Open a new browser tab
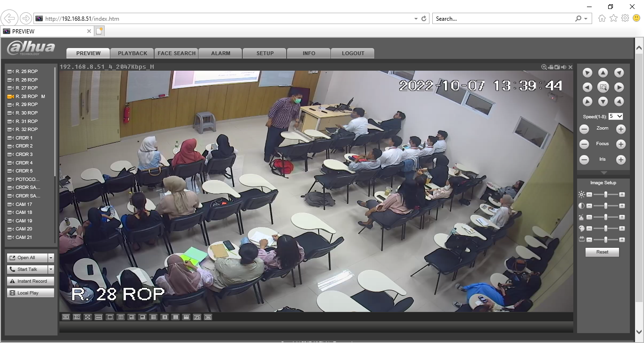Screen dimensions: 644x343 99,31
